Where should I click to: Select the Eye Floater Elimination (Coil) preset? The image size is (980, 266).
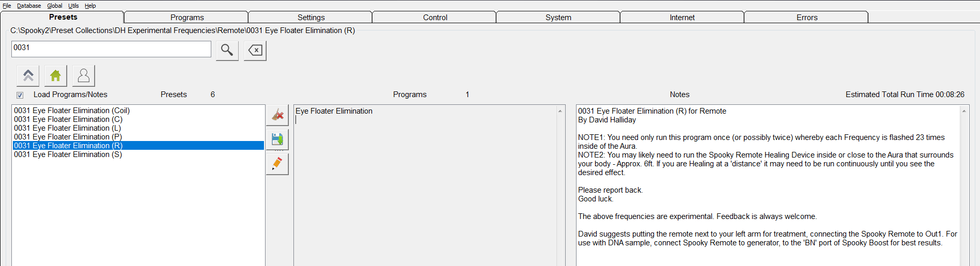pos(72,111)
